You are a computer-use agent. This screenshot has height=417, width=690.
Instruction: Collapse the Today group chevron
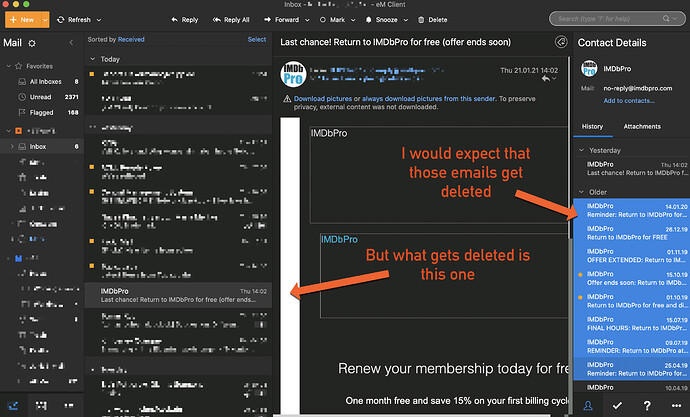pos(92,59)
